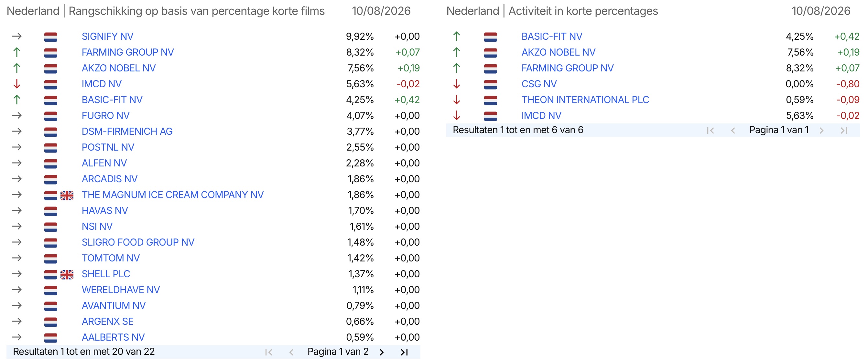868x360 pixels.
Task: Click green up arrow beside BASIC-FIT in right table
Action: coord(457,37)
